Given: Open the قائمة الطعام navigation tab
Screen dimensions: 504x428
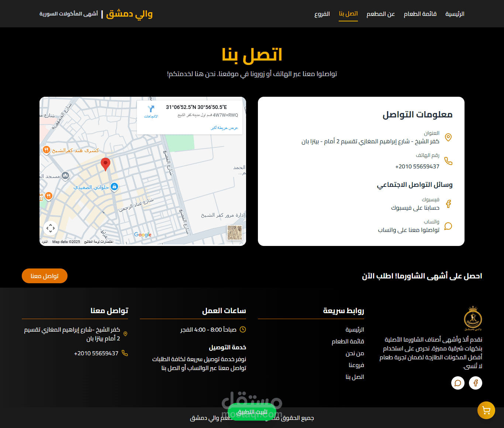Looking at the screenshot, I should pyautogui.click(x=420, y=14).
